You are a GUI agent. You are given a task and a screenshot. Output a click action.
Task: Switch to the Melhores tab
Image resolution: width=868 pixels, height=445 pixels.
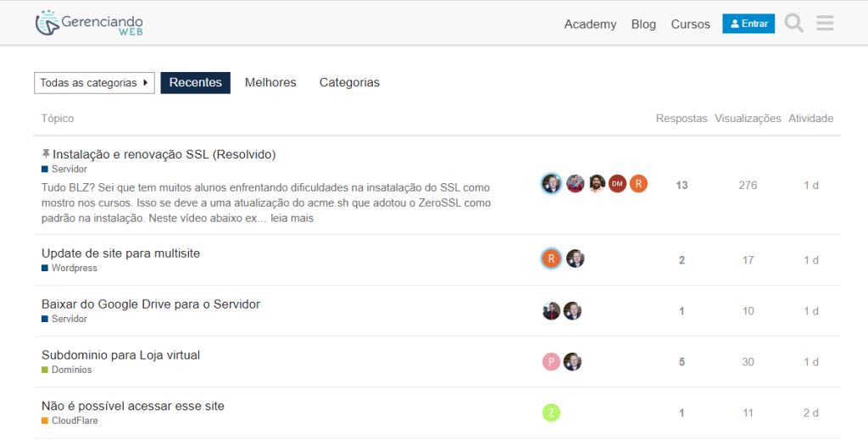click(x=270, y=83)
